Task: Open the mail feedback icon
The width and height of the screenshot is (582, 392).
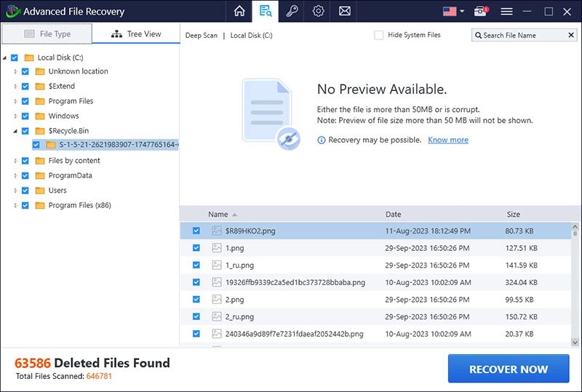Action: pyautogui.click(x=344, y=11)
